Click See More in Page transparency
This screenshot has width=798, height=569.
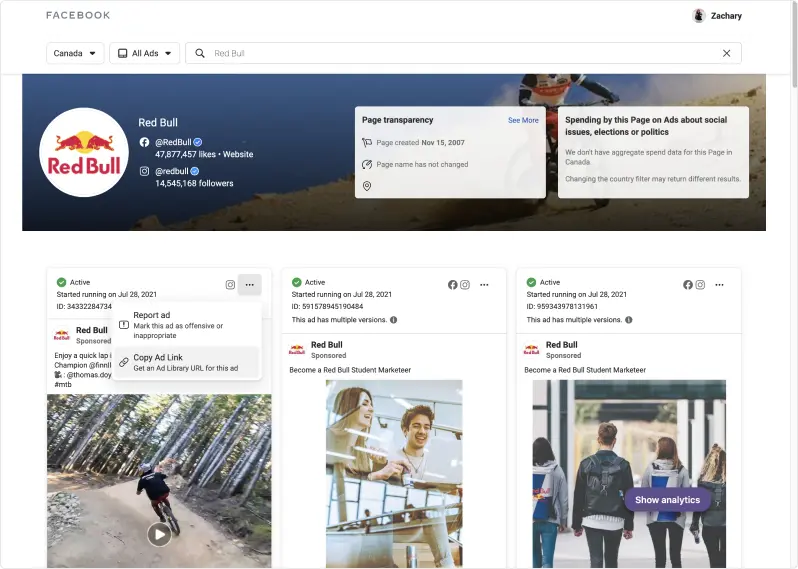[x=523, y=120]
